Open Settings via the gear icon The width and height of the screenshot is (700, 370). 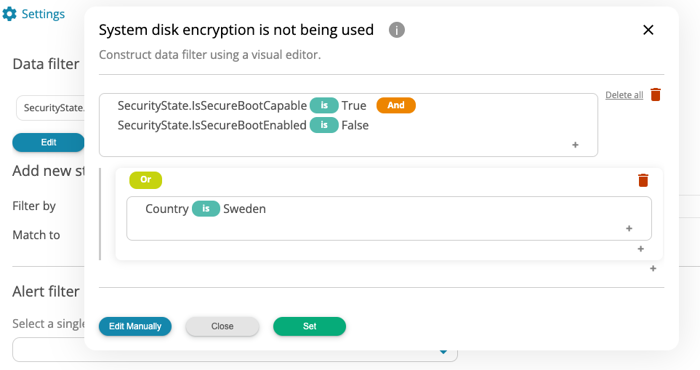pyautogui.click(x=9, y=14)
